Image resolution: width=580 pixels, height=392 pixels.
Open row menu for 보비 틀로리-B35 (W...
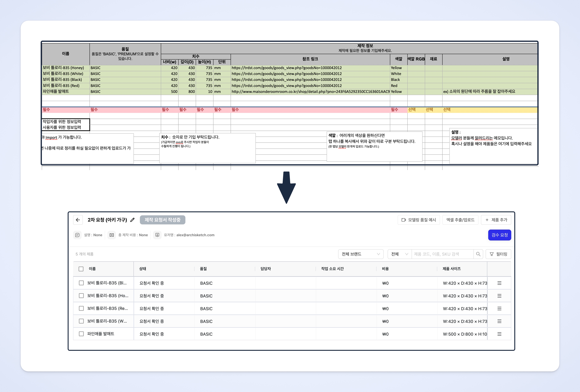[x=499, y=321]
